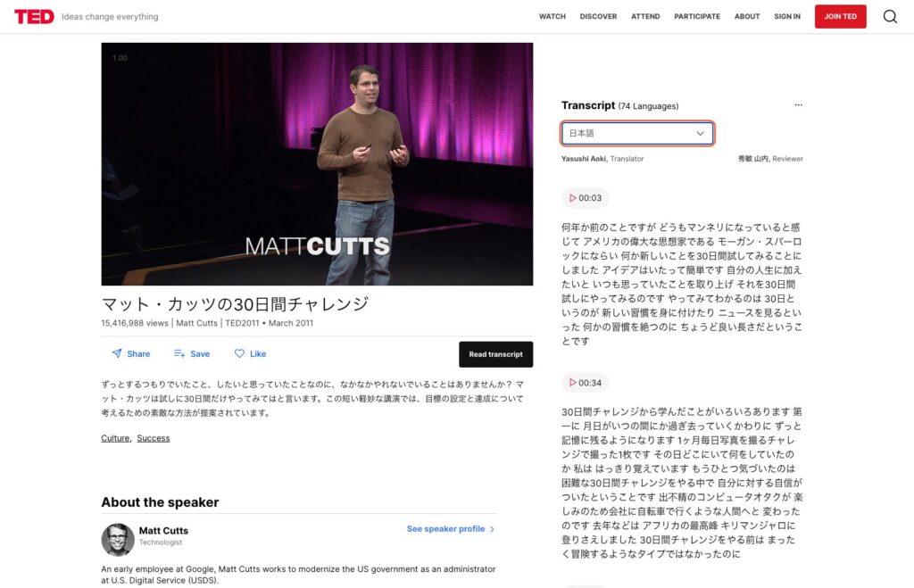Click the Matt Cutts name under About the speaker
Screen dimensions: 914x588
point(163,531)
